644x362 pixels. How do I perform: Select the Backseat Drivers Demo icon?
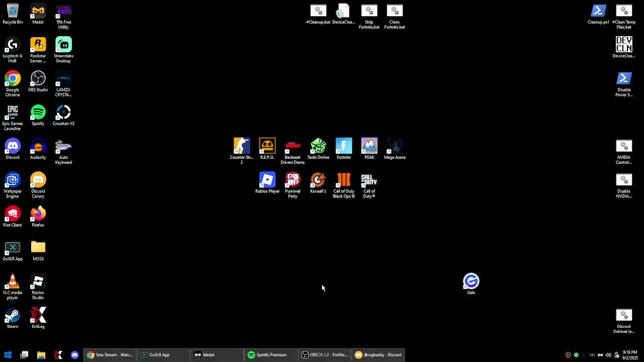tap(293, 151)
